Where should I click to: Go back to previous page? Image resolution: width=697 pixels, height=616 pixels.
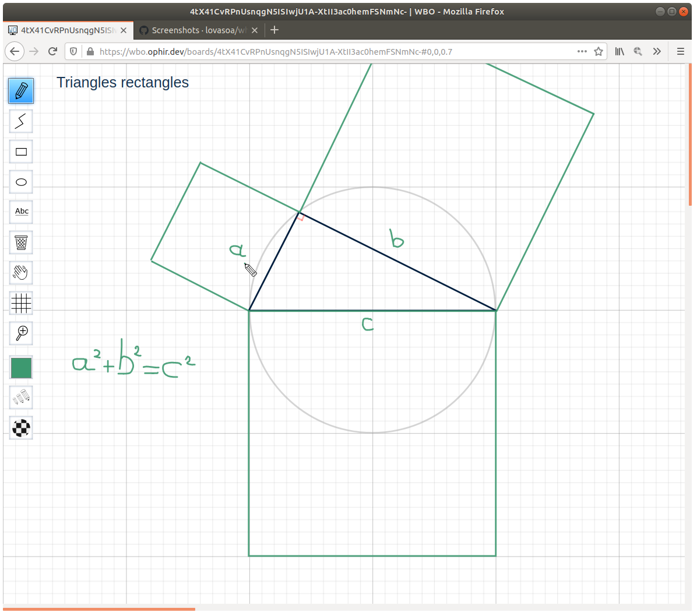[x=14, y=51]
